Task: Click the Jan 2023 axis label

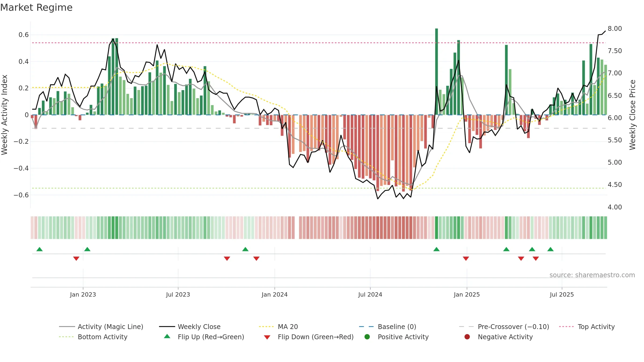Action: 83,294
